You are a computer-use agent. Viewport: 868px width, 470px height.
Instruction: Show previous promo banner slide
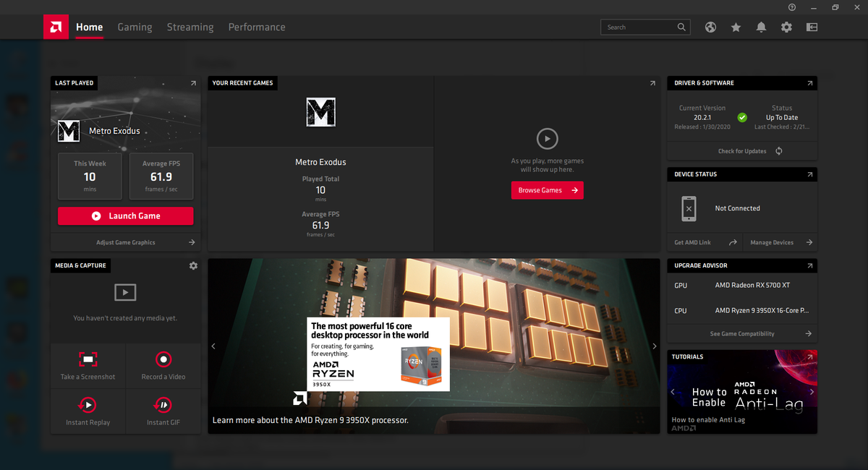[x=213, y=346]
